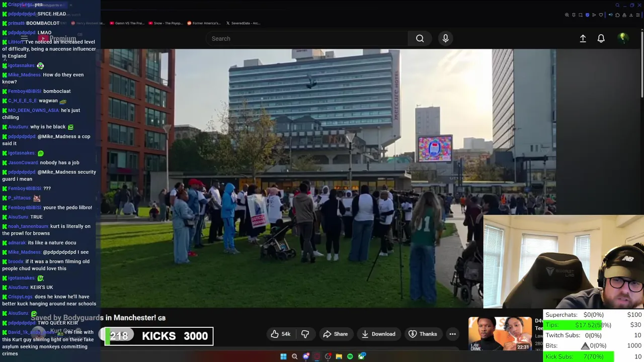The image size is (644, 362).
Task: Click the OBS icon in the taskbar
Action: click(328, 356)
